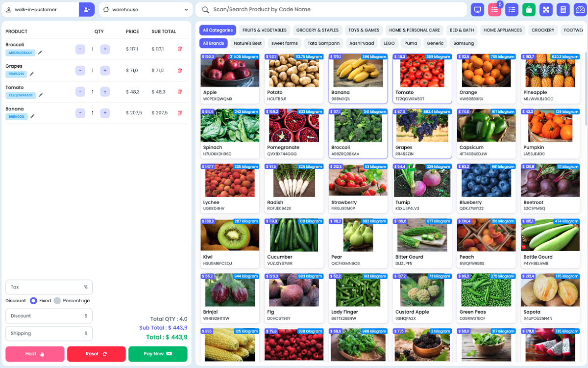The height and width of the screenshot is (368, 588).
Task: Edit the Grapes product code with pencil icon
Action: pyautogui.click(x=32, y=75)
